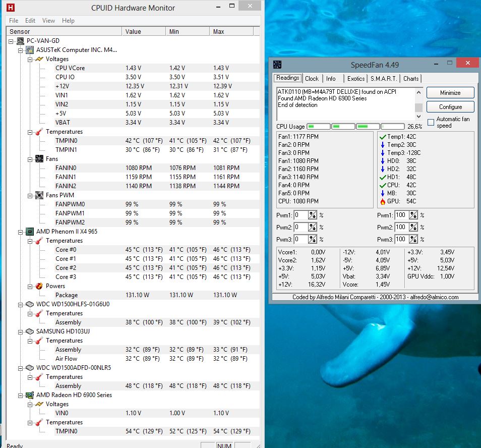481x448 pixels.
Task: Click the blue down arrow next to HD0
Action: 383,161
